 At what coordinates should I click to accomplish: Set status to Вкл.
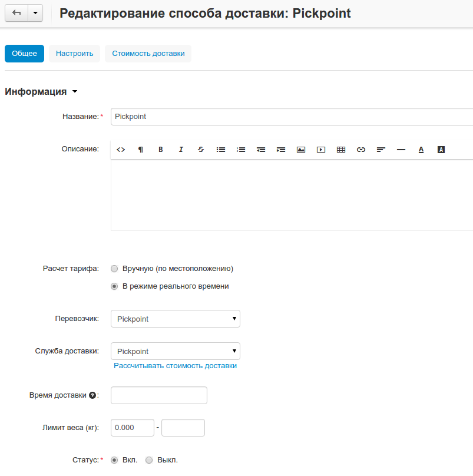(114, 460)
